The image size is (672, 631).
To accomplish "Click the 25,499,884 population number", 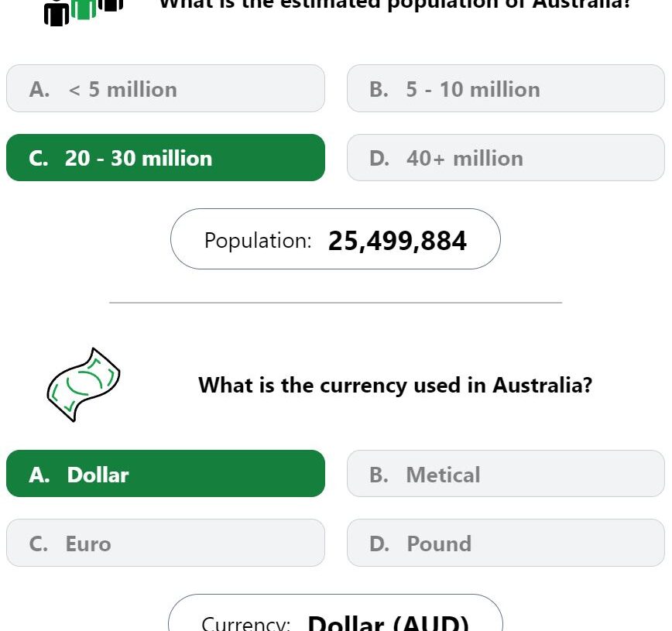I will pyautogui.click(x=397, y=241).
